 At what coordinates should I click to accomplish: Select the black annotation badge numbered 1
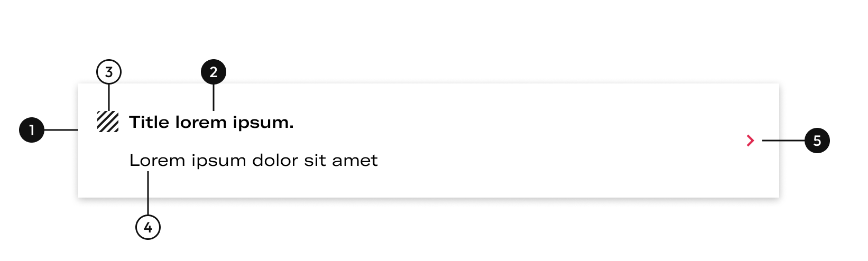[x=32, y=130]
